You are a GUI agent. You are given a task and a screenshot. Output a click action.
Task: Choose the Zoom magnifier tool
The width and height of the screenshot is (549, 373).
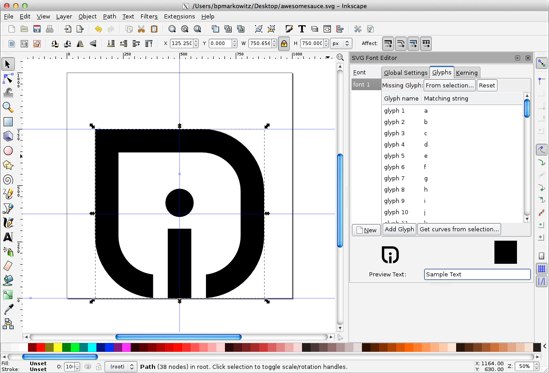point(8,107)
